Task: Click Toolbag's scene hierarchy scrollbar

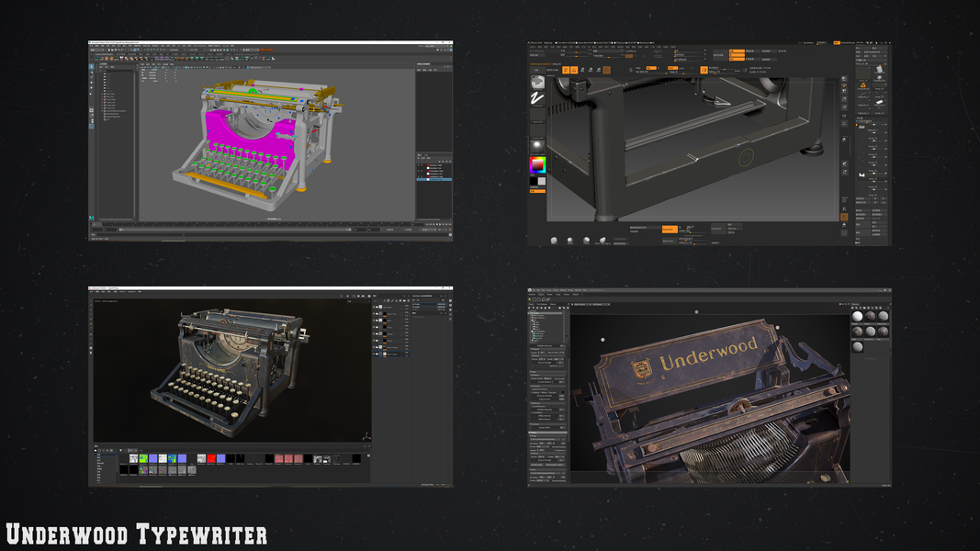Action: point(567,327)
